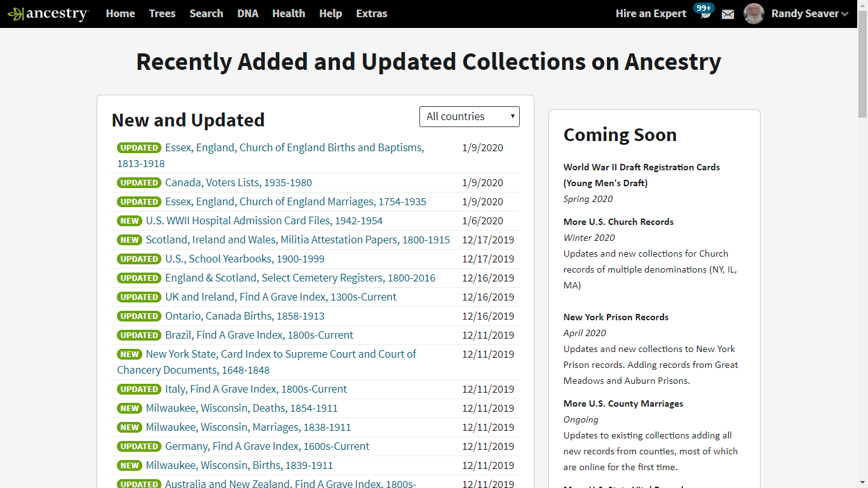Click the UPDATED badge next to Canada Voters Lists
Screen dimensions: 868x488
coord(139,182)
